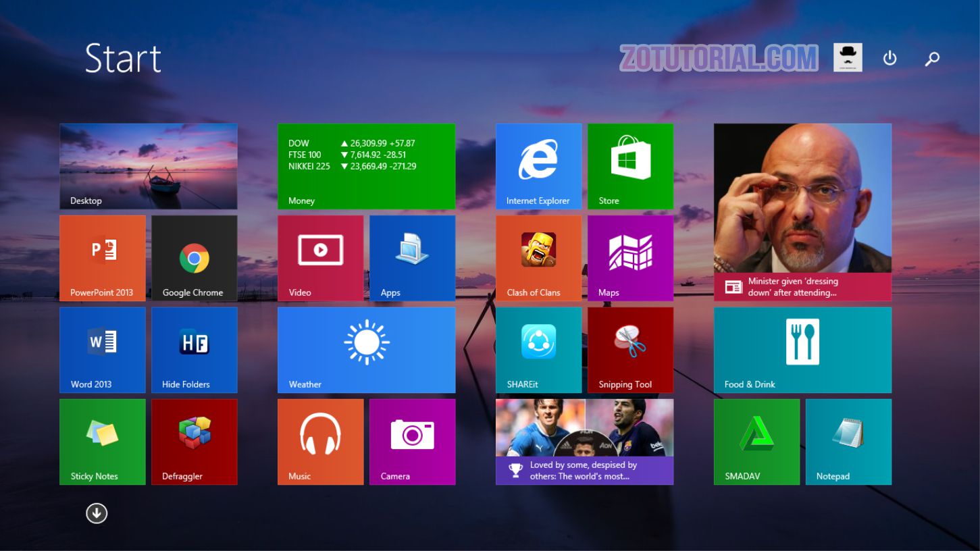
Task: Open Notepad tile
Action: 849,442
